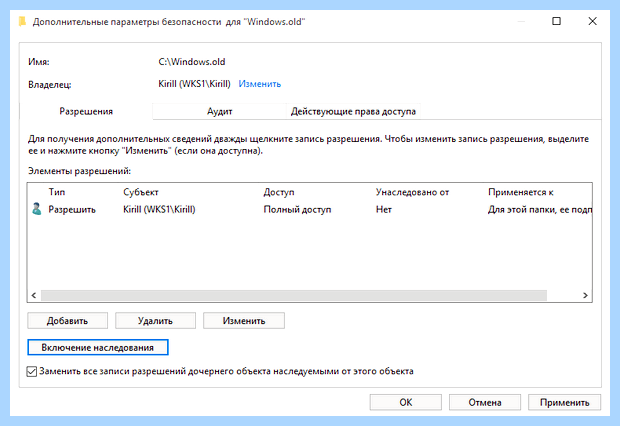Click the Применяется к column header
Screen dimensions: 620x426
click(521, 192)
